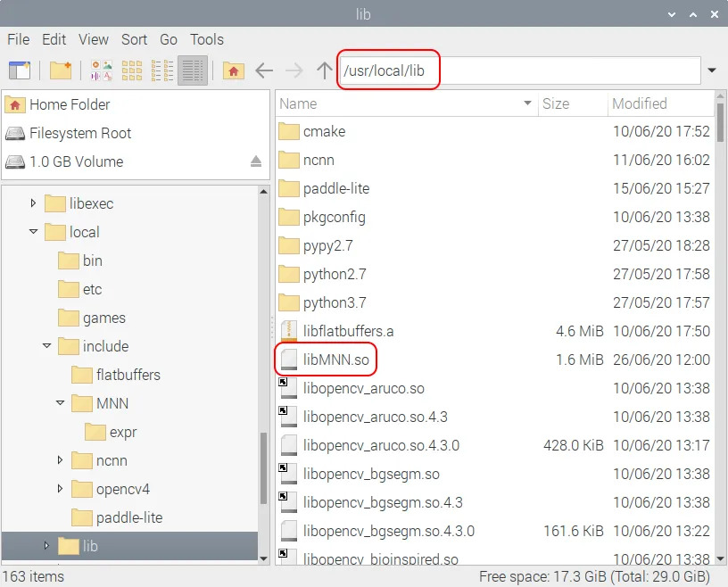Screen dimensions: 728x587
Task: Select the games folder in the tree
Action: pyautogui.click(x=92, y=318)
